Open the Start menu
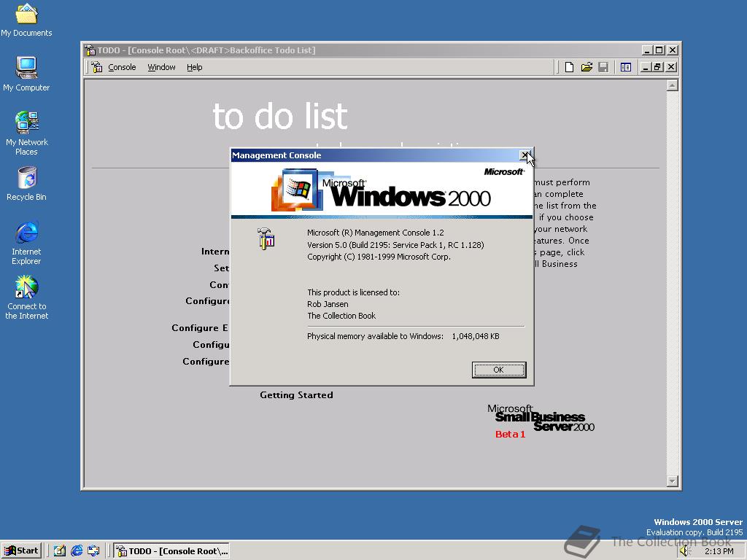 (x=21, y=551)
